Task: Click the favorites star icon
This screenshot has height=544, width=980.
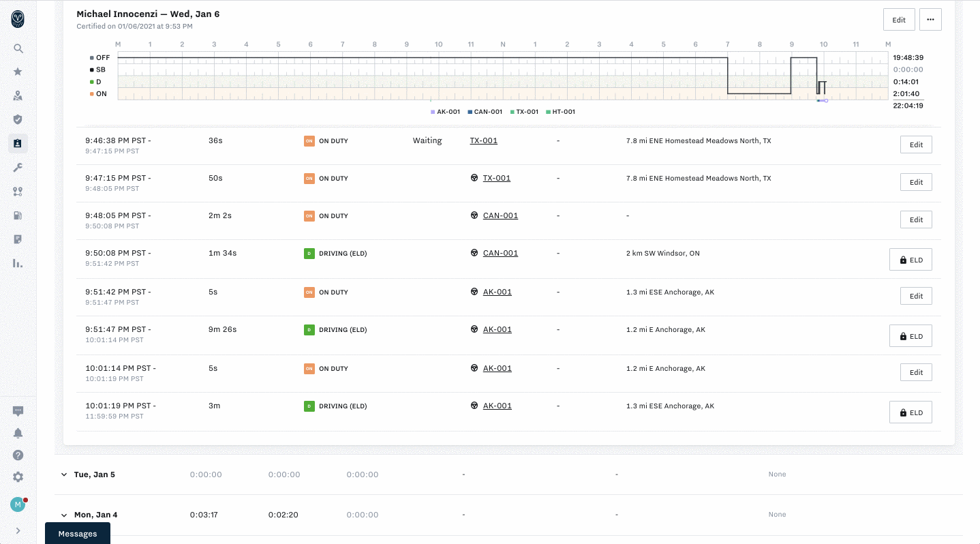Action: click(18, 72)
